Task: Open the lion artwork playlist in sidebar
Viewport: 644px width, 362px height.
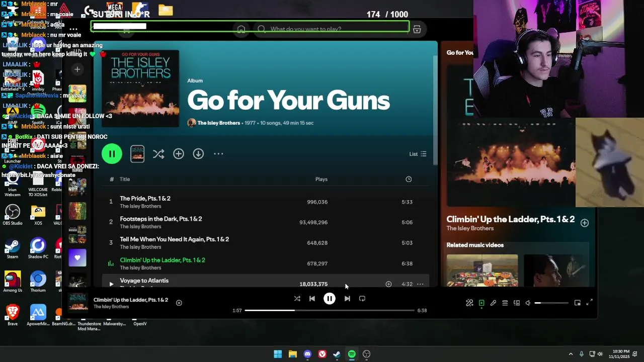Action: coord(77,211)
